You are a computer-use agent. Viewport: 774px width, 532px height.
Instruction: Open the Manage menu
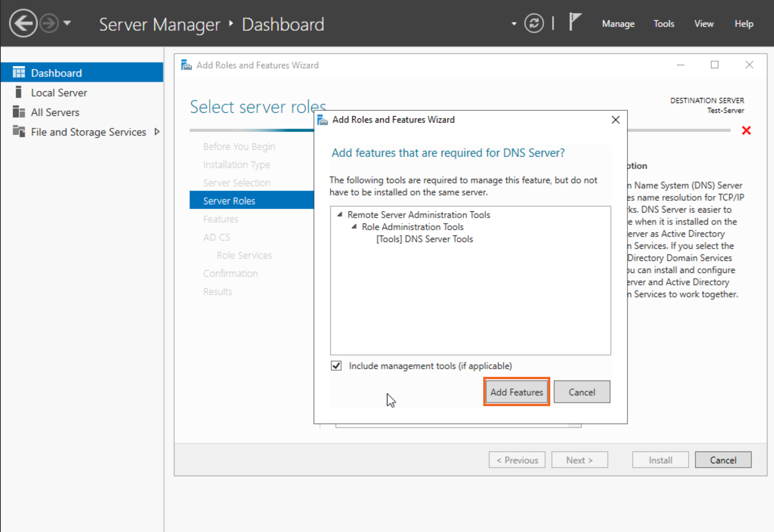tap(618, 23)
